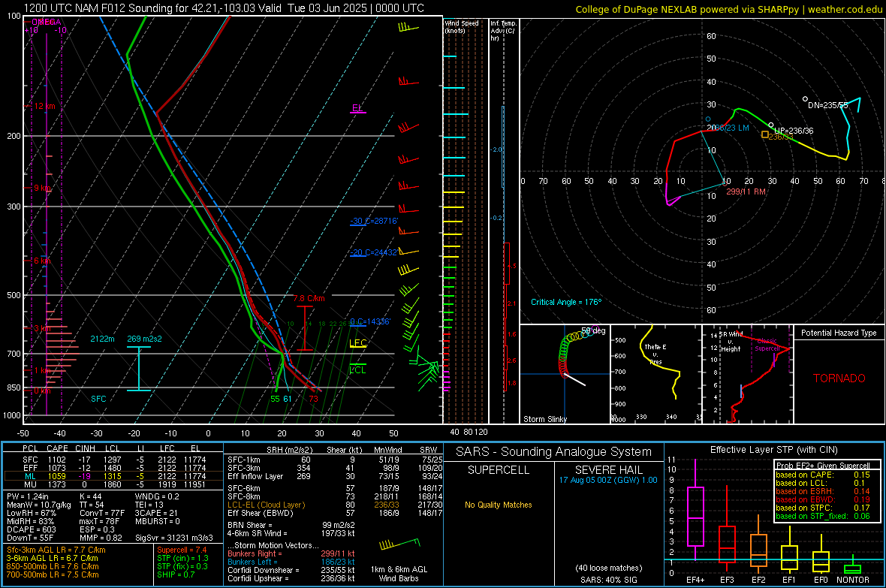Click 'Supercell = 7.4' composite value
Screen dimensions: 886x588
[x=182, y=550]
